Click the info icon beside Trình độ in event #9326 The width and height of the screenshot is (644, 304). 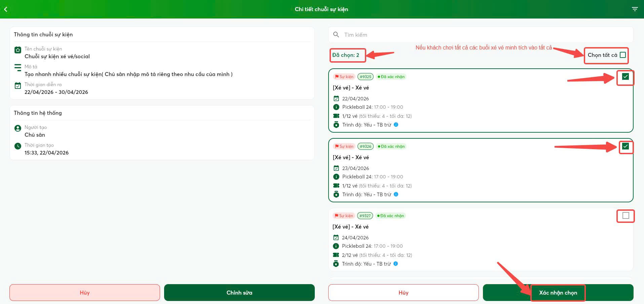(x=396, y=194)
